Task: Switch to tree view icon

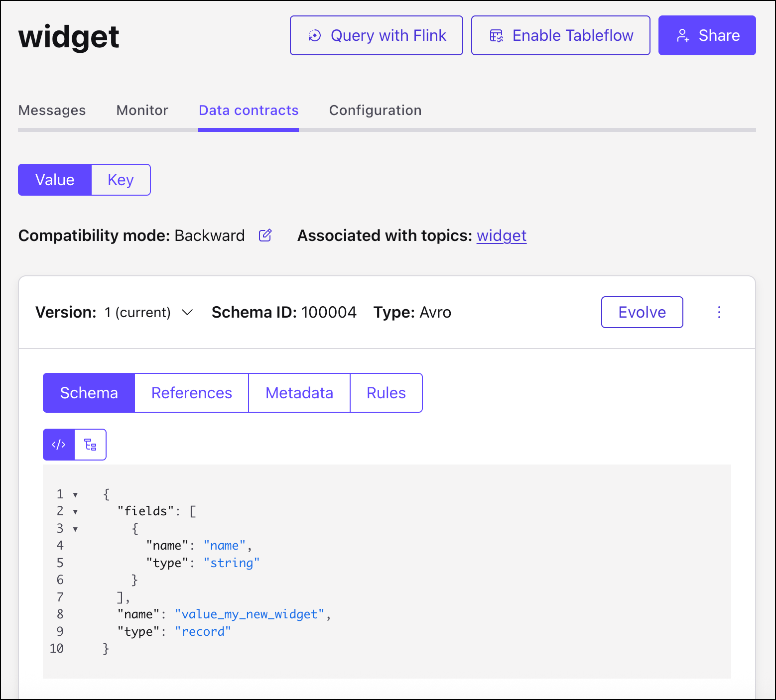Action: pyautogui.click(x=90, y=445)
